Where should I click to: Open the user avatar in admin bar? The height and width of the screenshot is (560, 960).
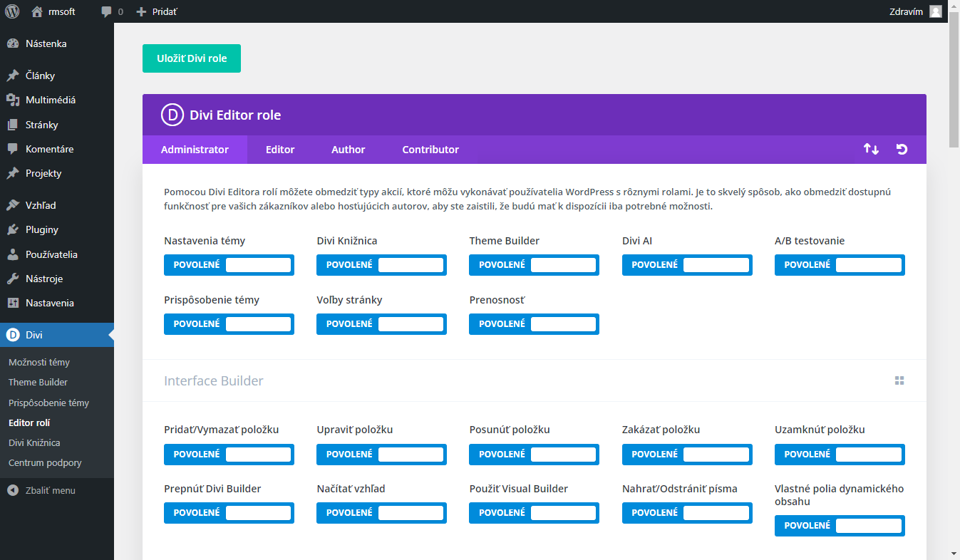936,11
